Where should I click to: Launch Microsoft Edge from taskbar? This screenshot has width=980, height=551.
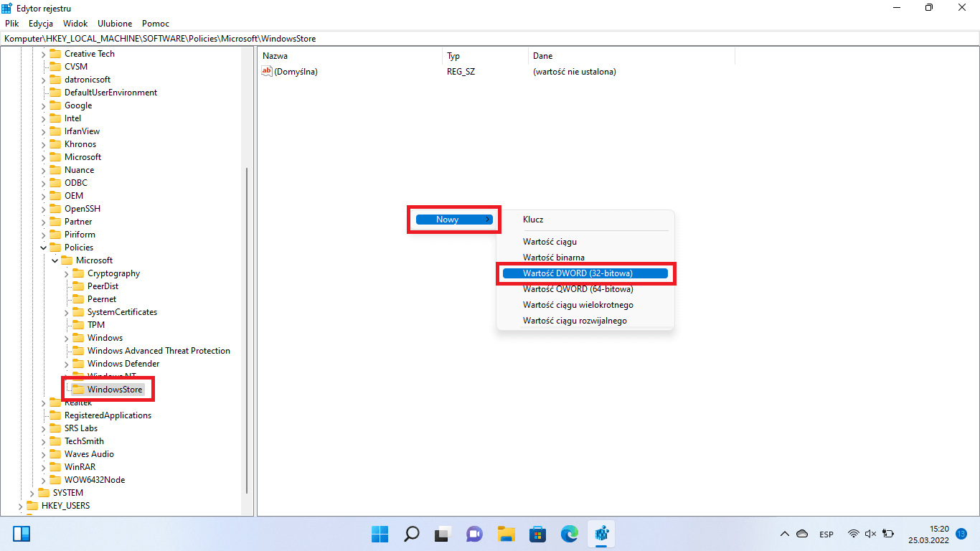(570, 534)
